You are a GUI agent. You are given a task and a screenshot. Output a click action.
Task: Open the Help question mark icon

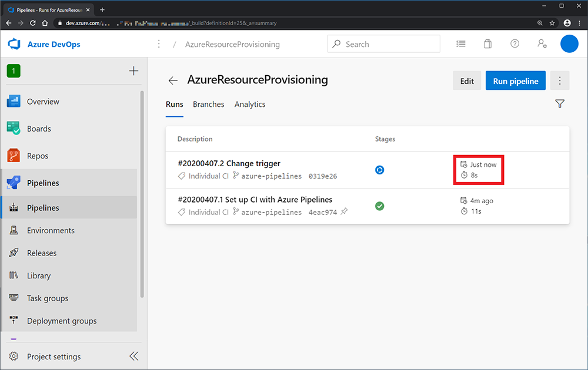point(515,44)
